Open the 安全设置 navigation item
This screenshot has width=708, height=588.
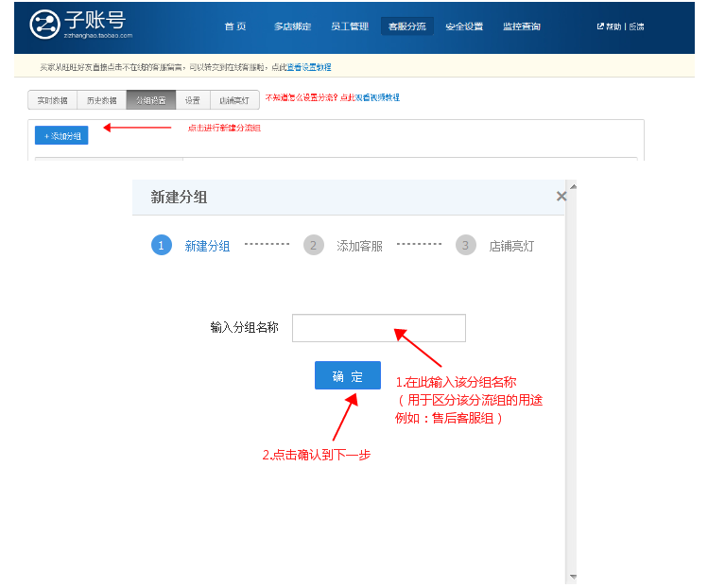[x=464, y=26]
